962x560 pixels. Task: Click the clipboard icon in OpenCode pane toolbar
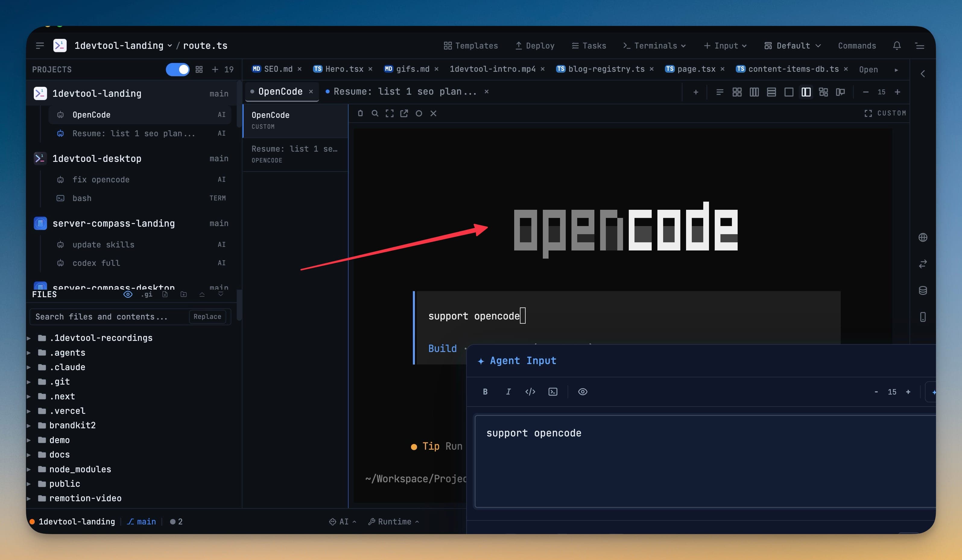pos(360,113)
